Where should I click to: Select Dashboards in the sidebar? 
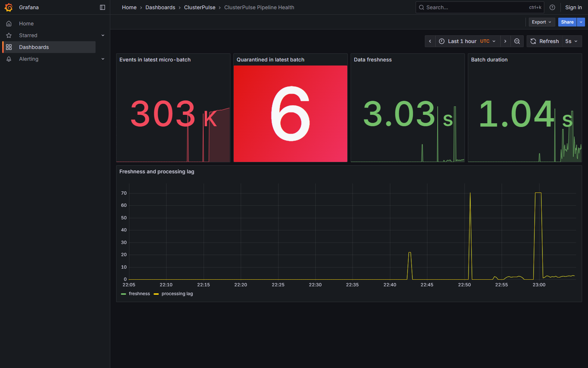(x=49, y=47)
